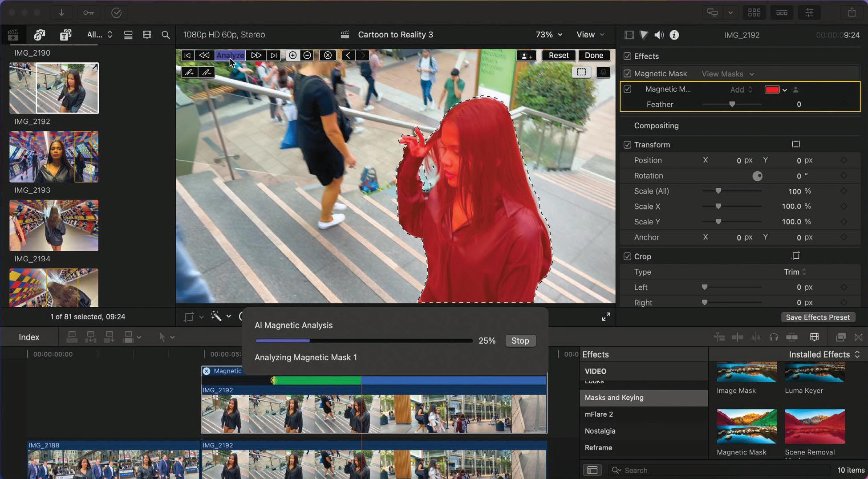Viewport: 868px width, 479px height.
Task: Expand viewer to full screen
Action: (x=606, y=317)
